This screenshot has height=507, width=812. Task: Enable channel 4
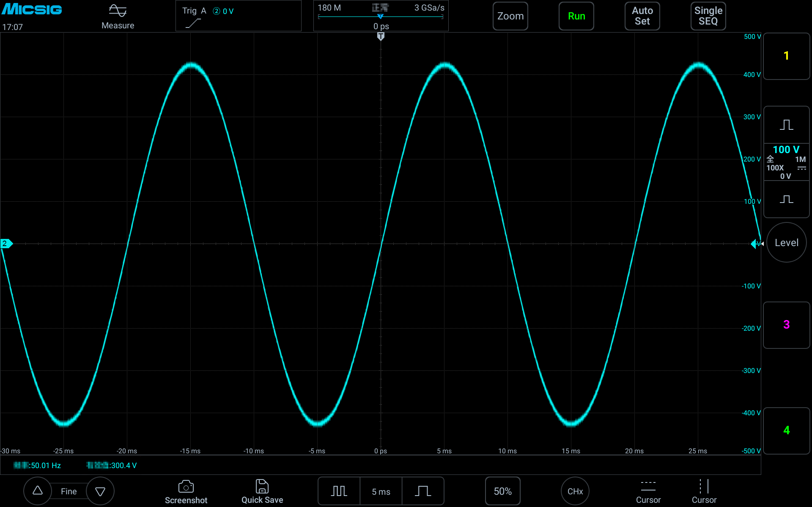coord(786,430)
